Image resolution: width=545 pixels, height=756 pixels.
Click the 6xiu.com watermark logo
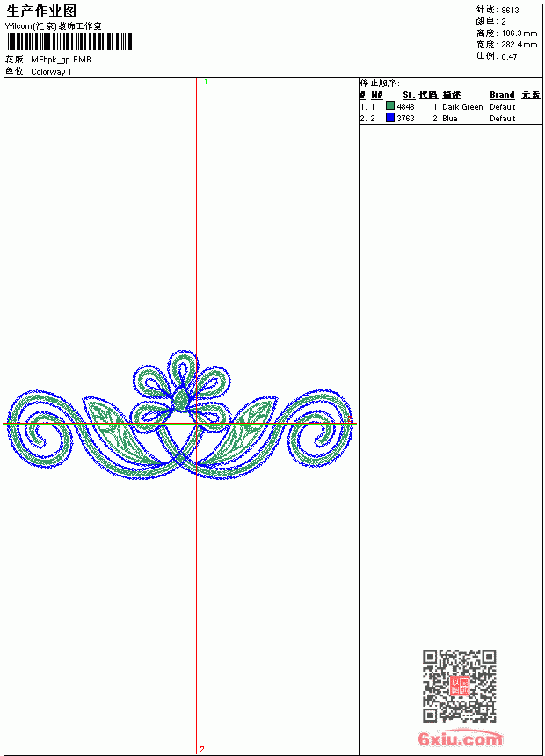(461, 738)
